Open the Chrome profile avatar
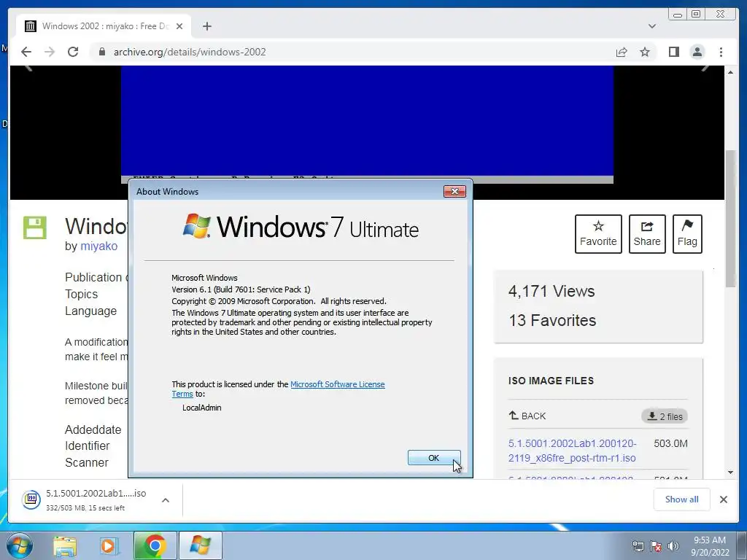The width and height of the screenshot is (747, 560). 697,52
